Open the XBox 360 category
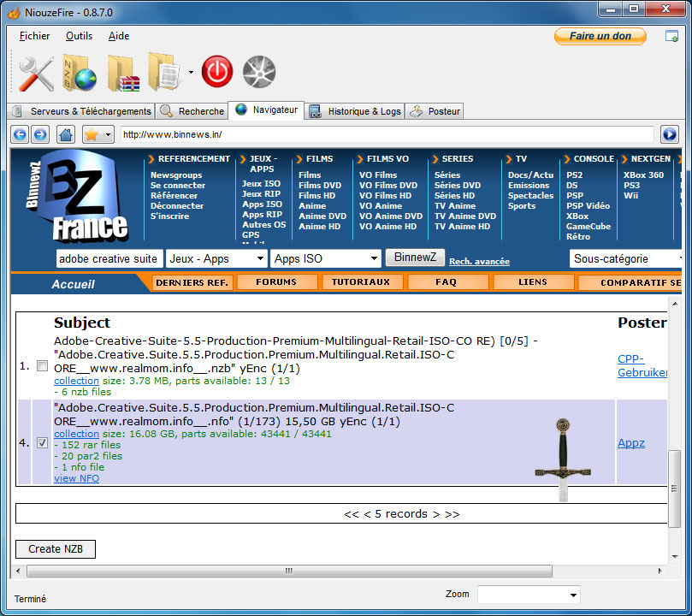The width and height of the screenshot is (692, 616). point(643,175)
